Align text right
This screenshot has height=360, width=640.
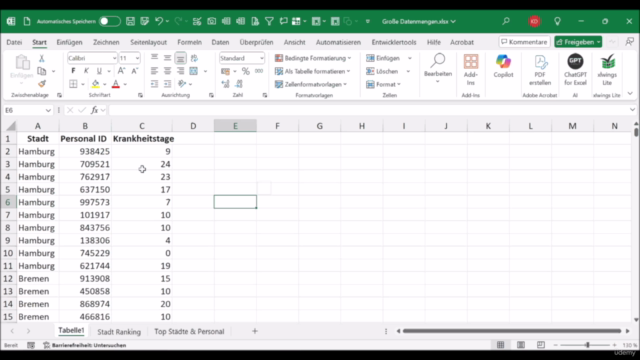click(x=180, y=71)
